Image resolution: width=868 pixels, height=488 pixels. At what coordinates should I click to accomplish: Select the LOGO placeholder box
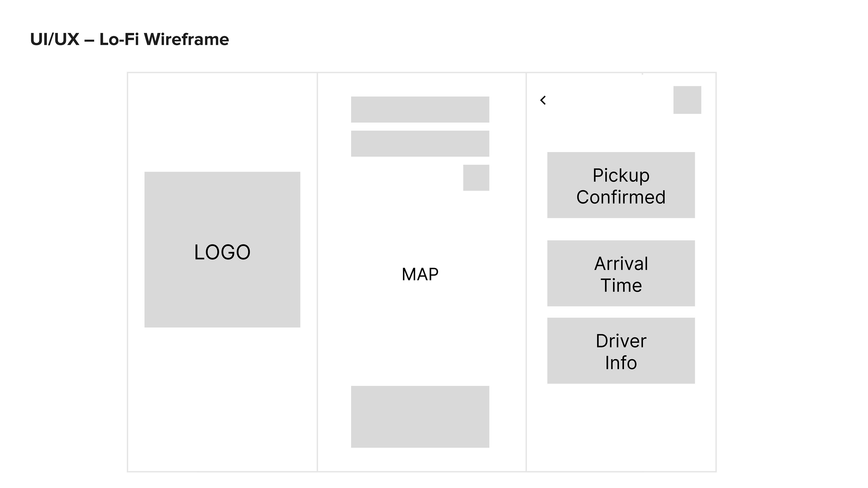click(222, 250)
